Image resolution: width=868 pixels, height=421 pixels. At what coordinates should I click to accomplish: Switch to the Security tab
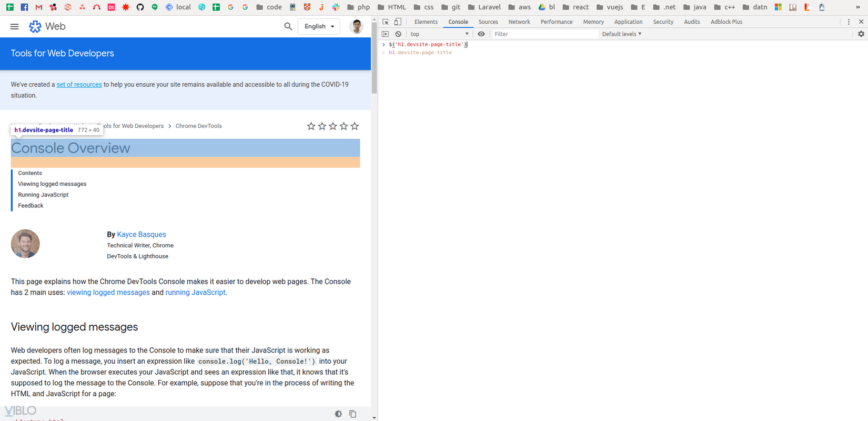[663, 22]
